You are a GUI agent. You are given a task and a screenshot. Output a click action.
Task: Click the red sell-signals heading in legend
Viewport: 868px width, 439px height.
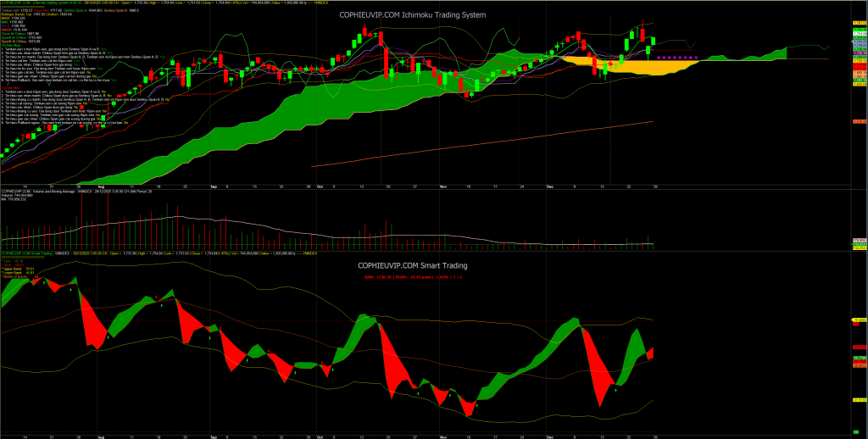point(12,86)
